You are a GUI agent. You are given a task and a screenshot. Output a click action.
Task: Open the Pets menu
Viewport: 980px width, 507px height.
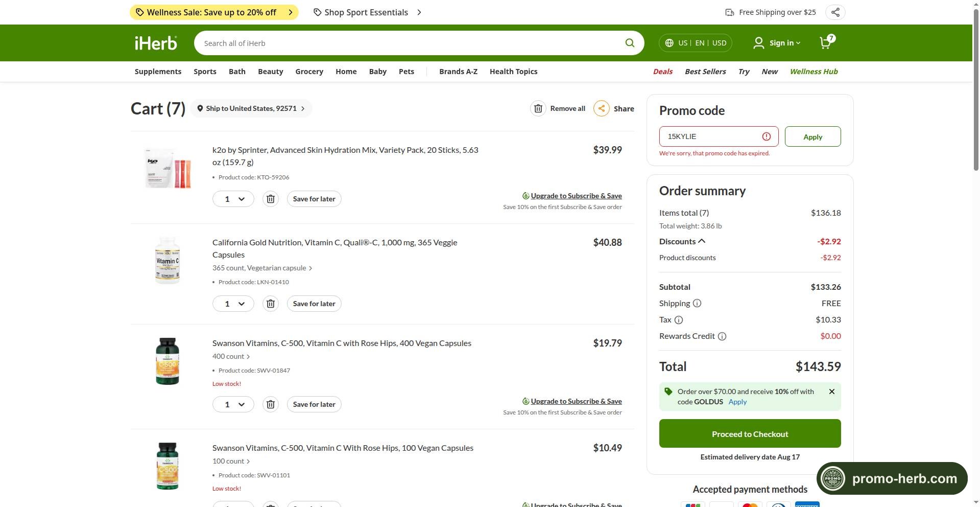pyautogui.click(x=407, y=72)
